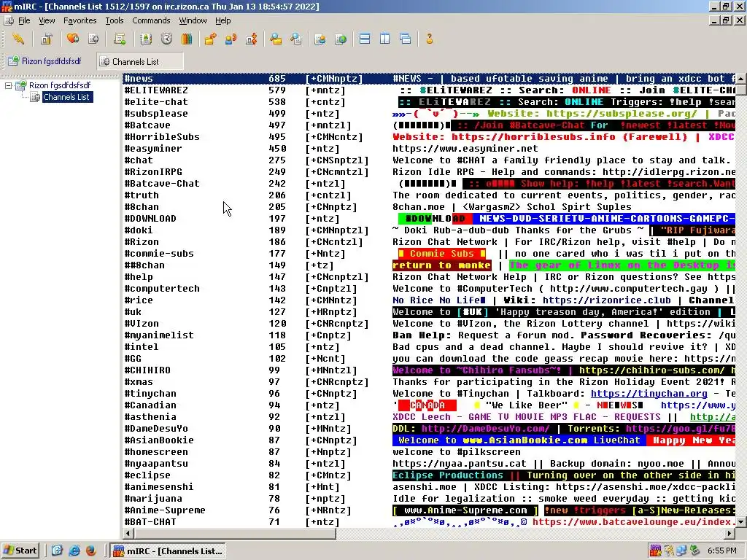Image resolution: width=747 pixels, height=560 pixels.
Task: Collapse the Rizon fgsdfdsfsdf tree node
Action: click(8, 86)
